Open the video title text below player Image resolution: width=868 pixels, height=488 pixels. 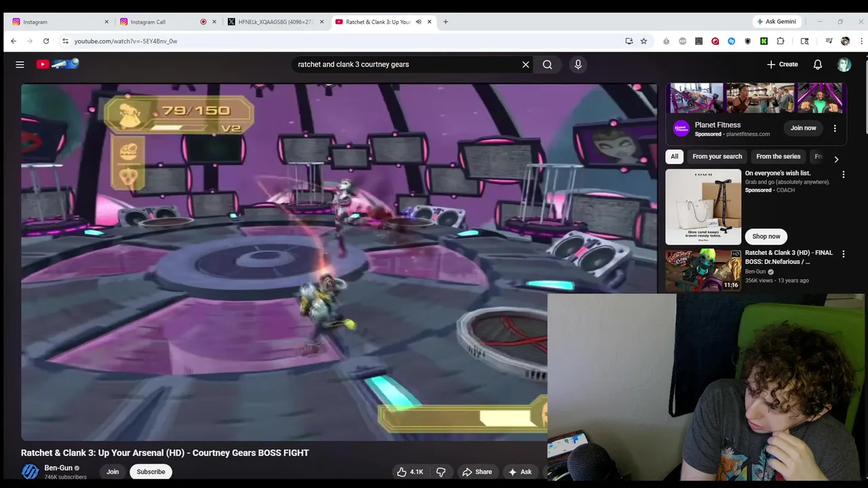(x=165, y=453)
